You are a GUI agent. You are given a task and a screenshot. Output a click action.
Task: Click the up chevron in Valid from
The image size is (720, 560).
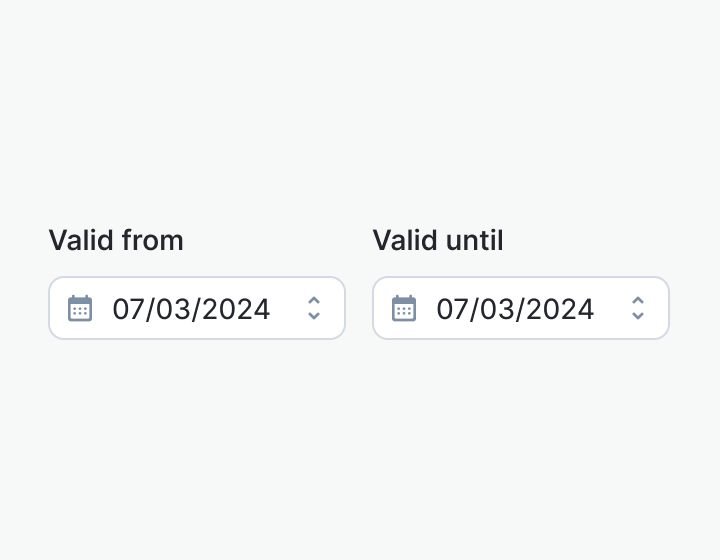pyautogui.click(x=314, y=300)
